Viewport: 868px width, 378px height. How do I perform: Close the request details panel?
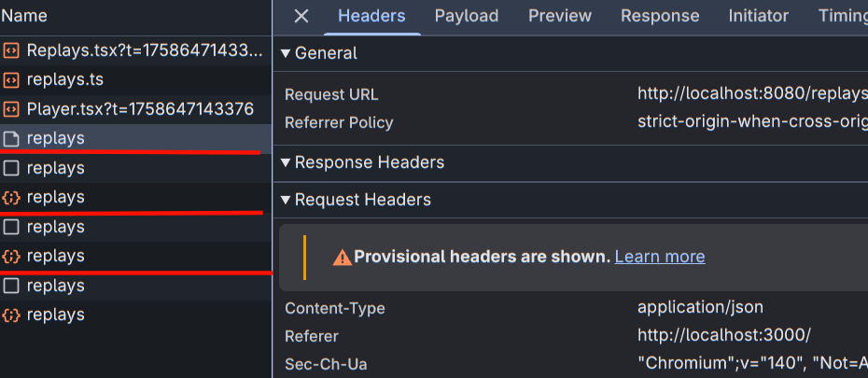coord(301,16)
